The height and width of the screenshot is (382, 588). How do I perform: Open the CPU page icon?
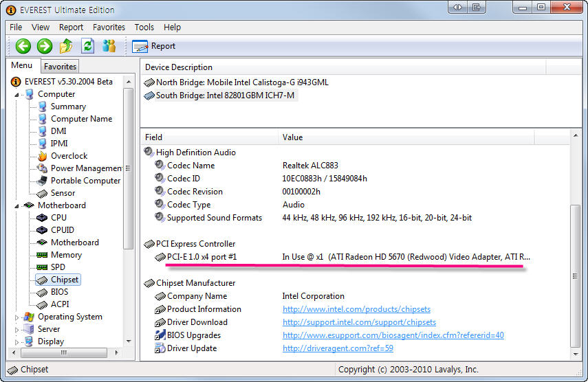click(42, 218)
